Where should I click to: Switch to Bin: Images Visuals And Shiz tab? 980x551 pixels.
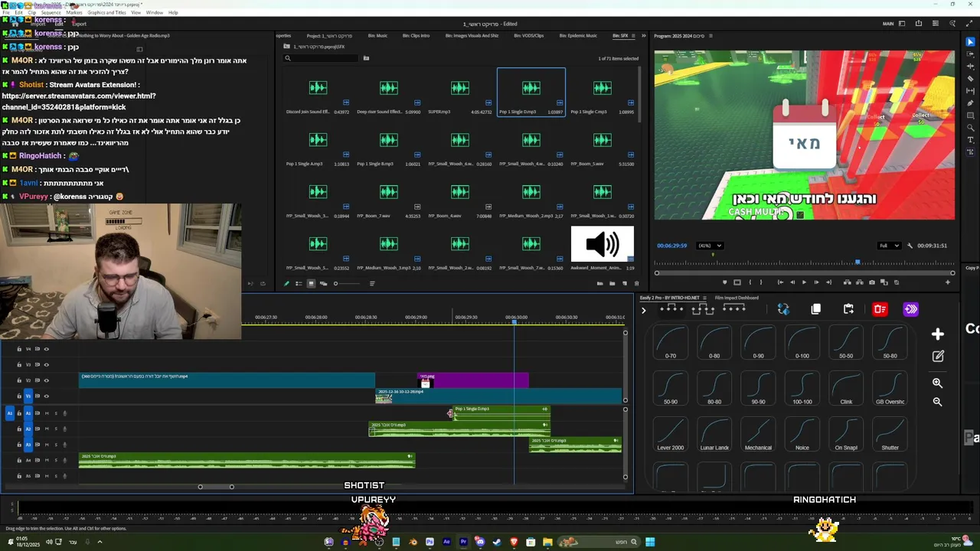[x=472, y=35]
